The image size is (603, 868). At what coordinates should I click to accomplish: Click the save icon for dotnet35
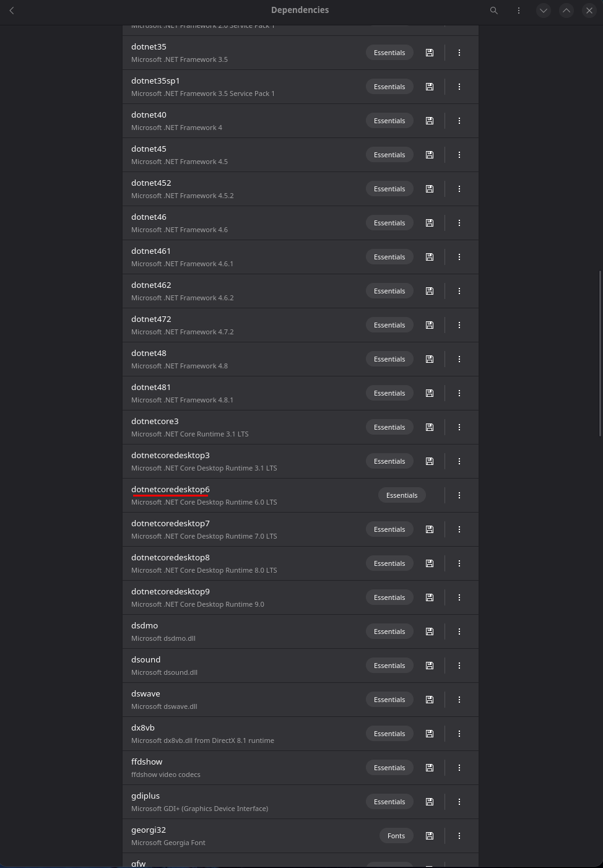(x=430, y=53)
